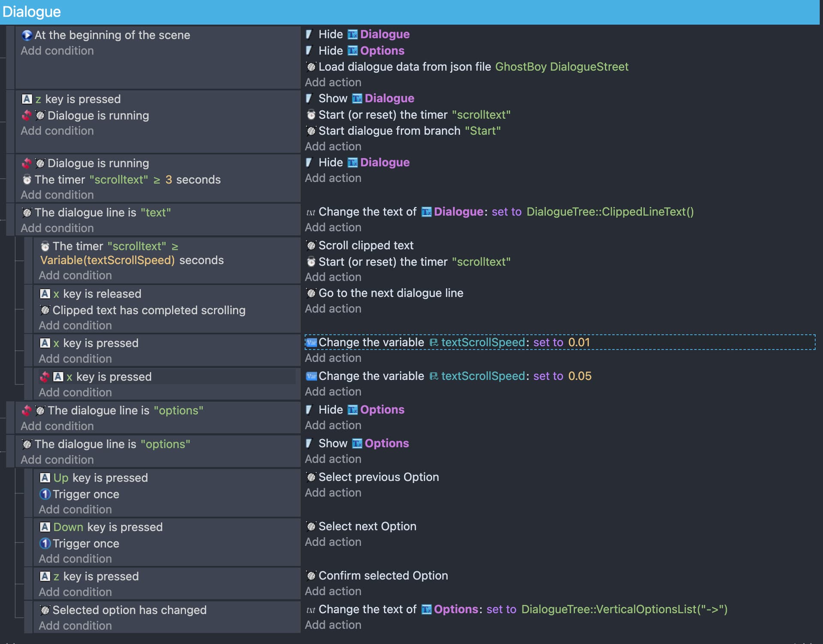Click the timer icon on the "scrolltext ≥ 3 seconds" condition

coord(27,179)
